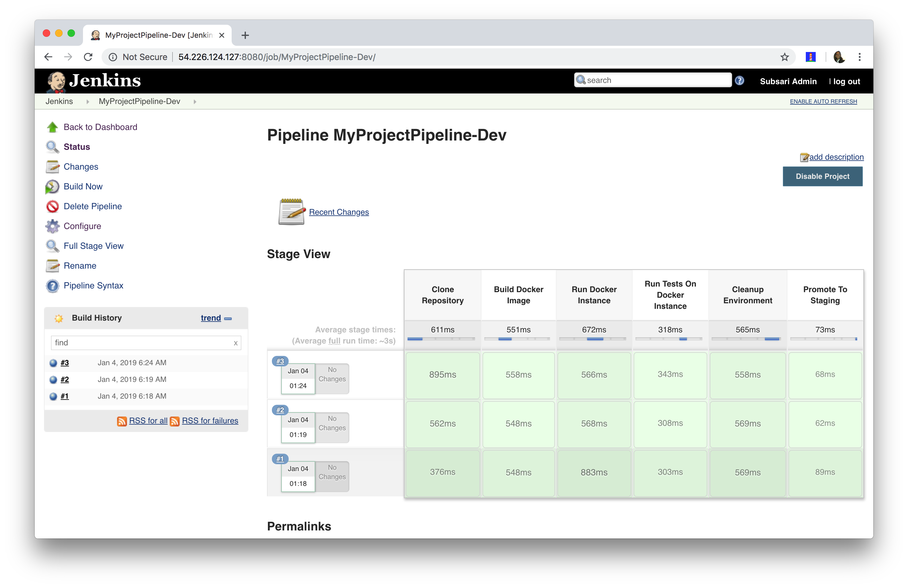Click the Recent Changes notepad icon

click(x=292, y=212)
